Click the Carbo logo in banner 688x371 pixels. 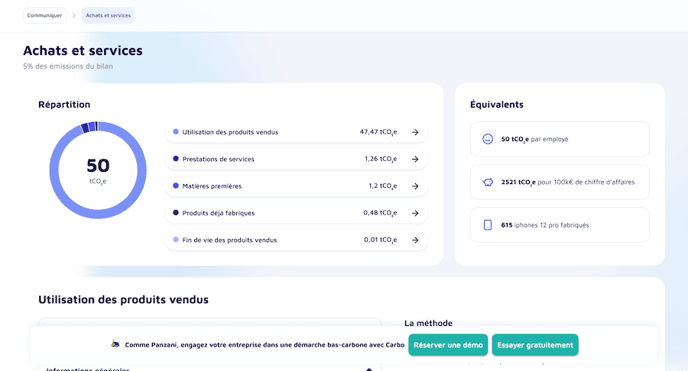[x=115, y=344]
